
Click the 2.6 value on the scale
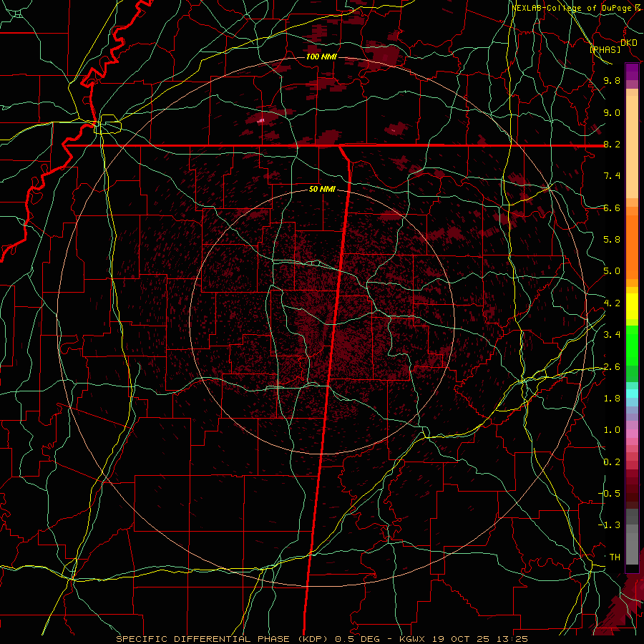[x=612, y=367]
